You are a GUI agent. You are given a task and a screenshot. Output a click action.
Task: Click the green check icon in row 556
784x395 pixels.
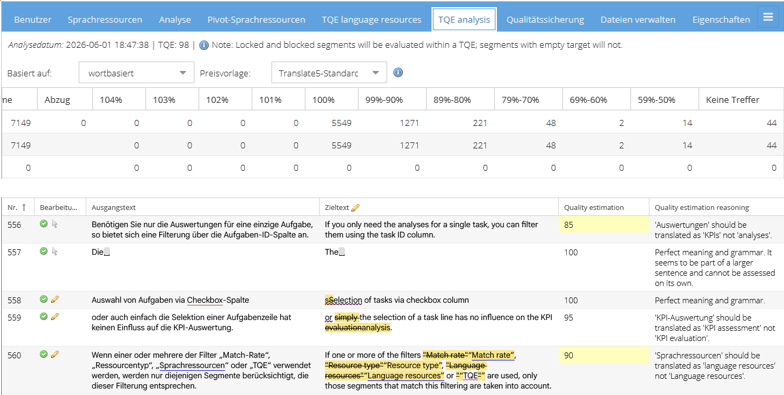(x=44, y=224)
